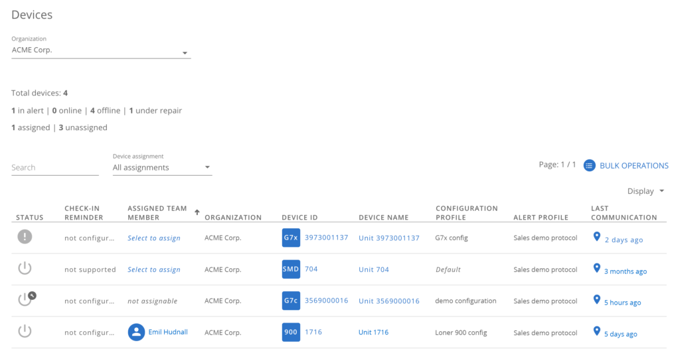Click the Loner 900 config cell
Screen dimensions: 680x361
[461, 333]
